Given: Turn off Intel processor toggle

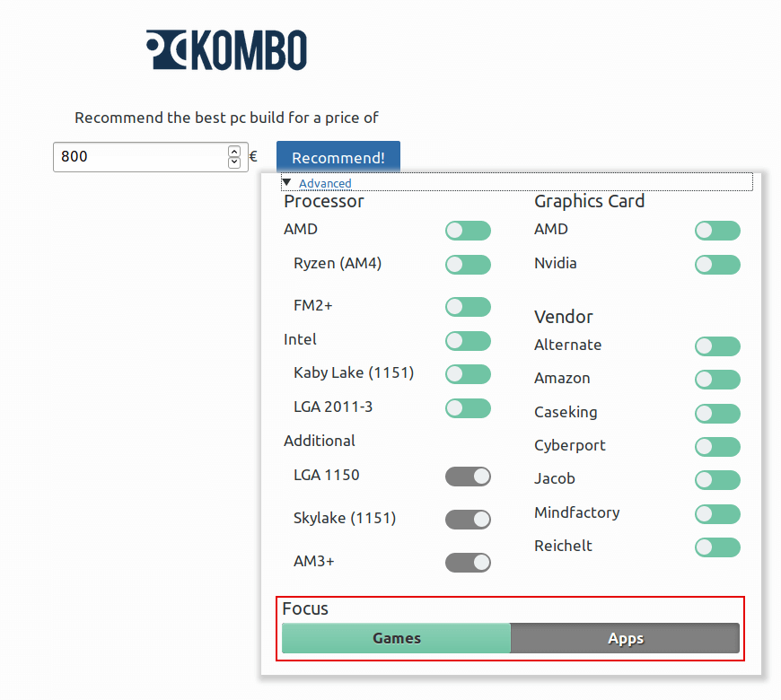Looking at the screenshot, I should coord(468,341).
